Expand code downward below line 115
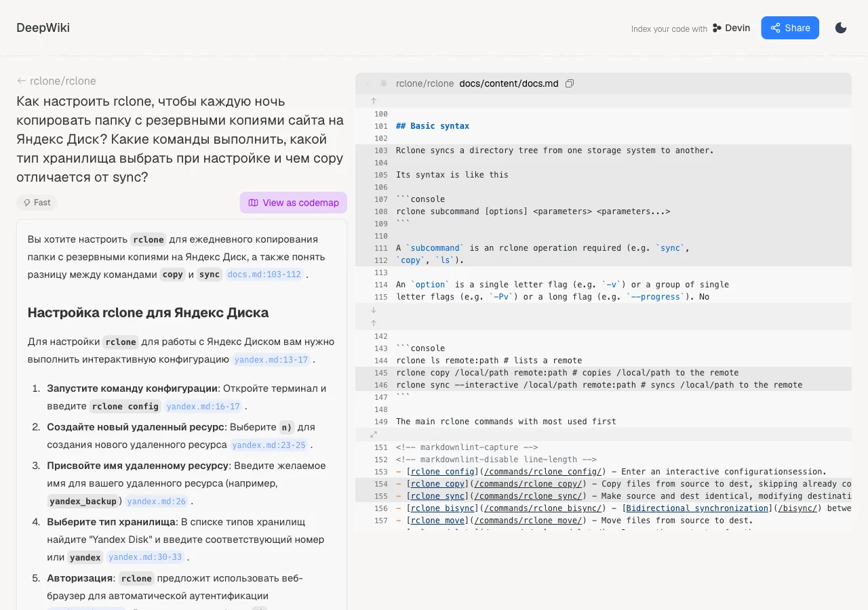Screen dimensions: 868x610 [373, 310]
